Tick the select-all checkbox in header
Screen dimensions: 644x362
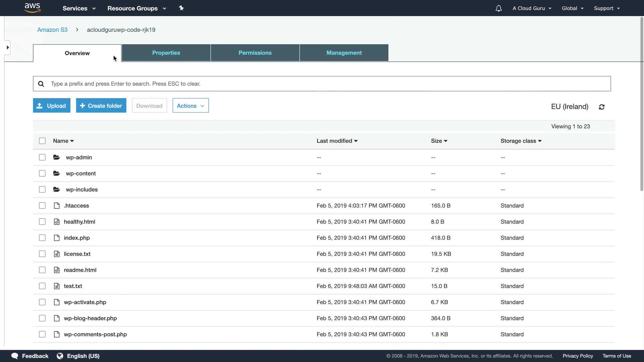coord(42,141)
